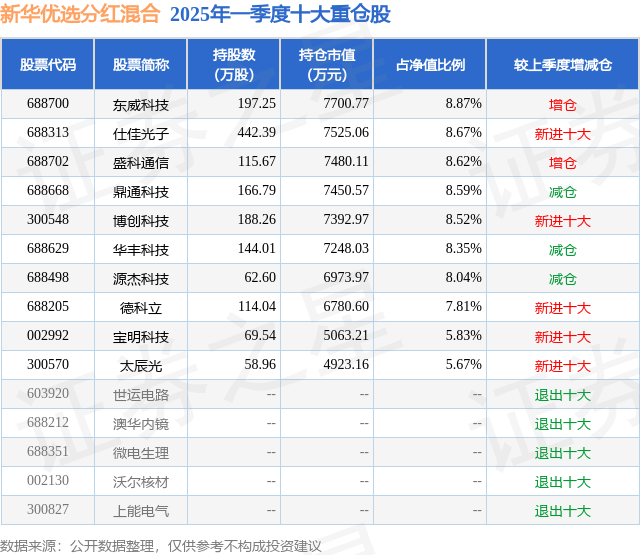Select stock code 688498
The height and width of the screenshot is (555, 640).
[x=48, y=277]
